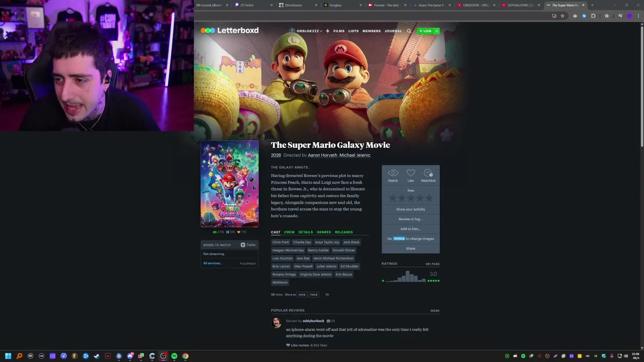
Task: Close the EthnoGuessr browser tab
Action: coord(316,5)
